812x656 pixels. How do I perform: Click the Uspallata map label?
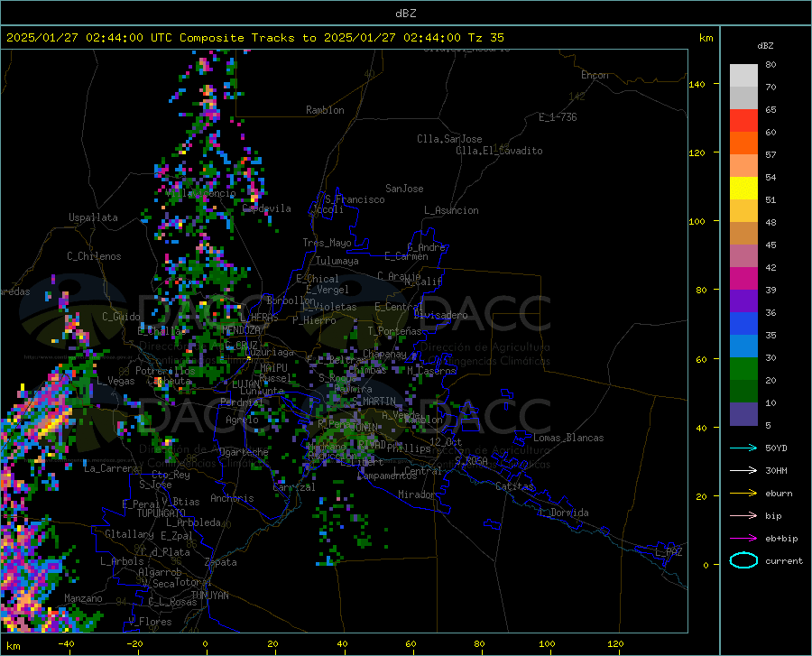click(93, 217)
